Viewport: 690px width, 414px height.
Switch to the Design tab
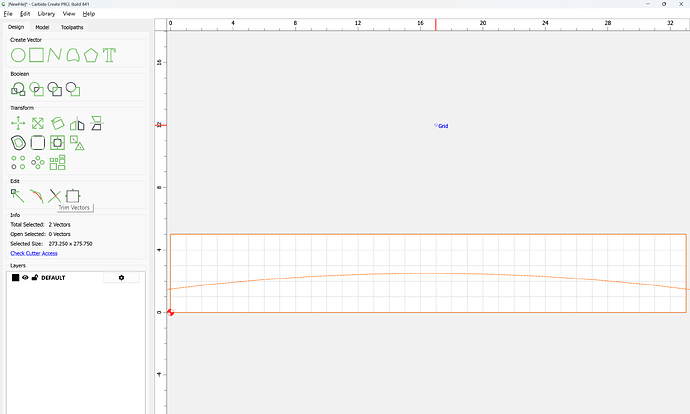(16, 27)
